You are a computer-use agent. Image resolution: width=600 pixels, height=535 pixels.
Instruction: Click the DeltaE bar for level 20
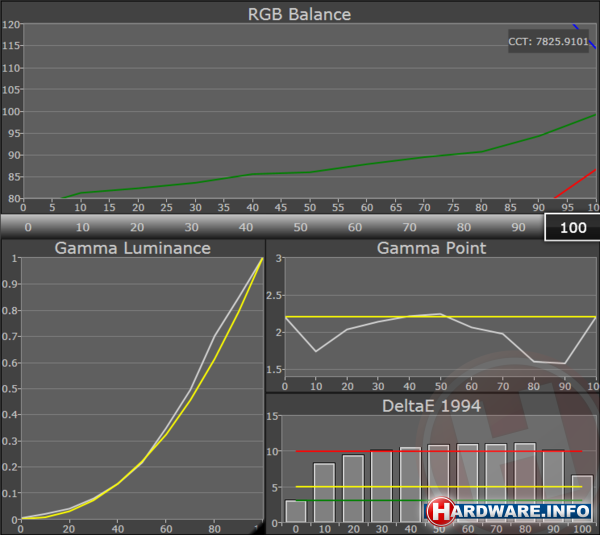pyautogui.click(x=353, y=489)
